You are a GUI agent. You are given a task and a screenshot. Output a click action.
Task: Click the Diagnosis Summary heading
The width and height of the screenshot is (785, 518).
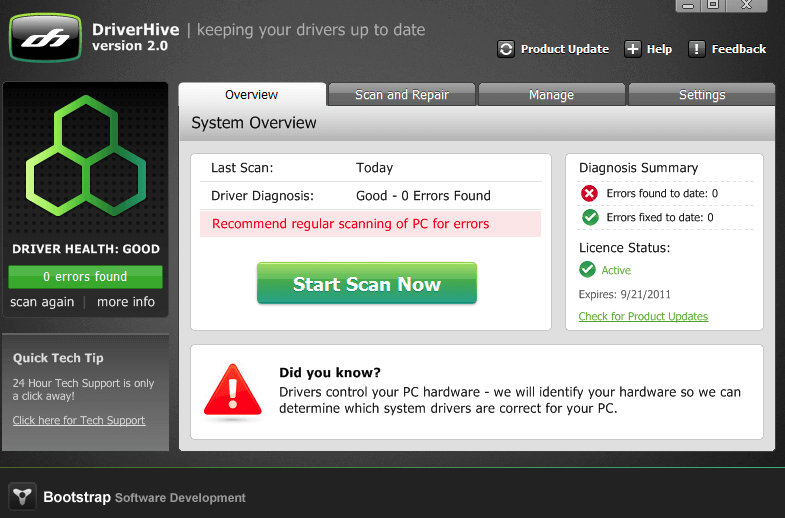(x=638, y=168)
